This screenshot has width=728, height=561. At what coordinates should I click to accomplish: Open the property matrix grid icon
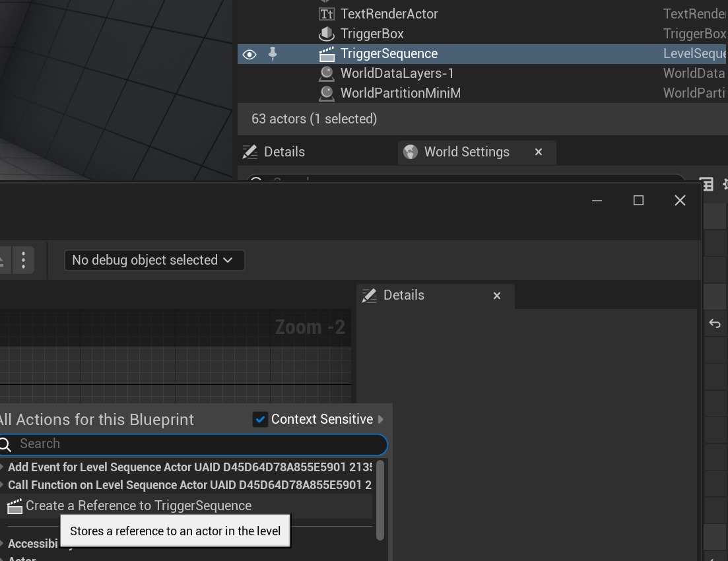pos(706,184)
